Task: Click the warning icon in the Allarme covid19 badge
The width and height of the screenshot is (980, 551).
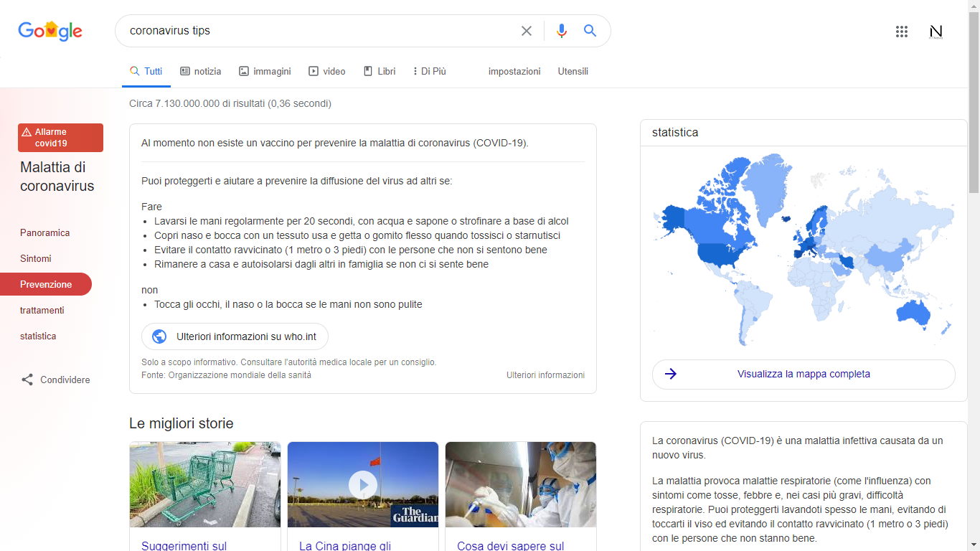Action: click(27, 132)
